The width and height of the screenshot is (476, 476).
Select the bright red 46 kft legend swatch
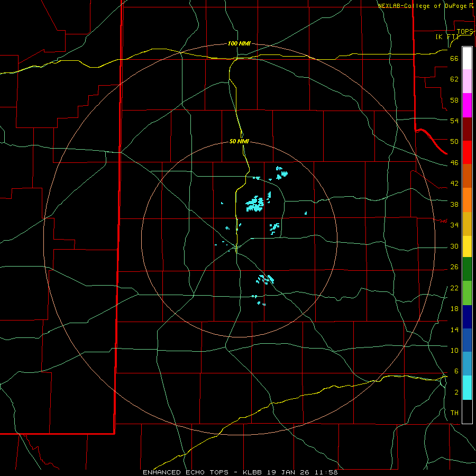(x=467, y=152)
